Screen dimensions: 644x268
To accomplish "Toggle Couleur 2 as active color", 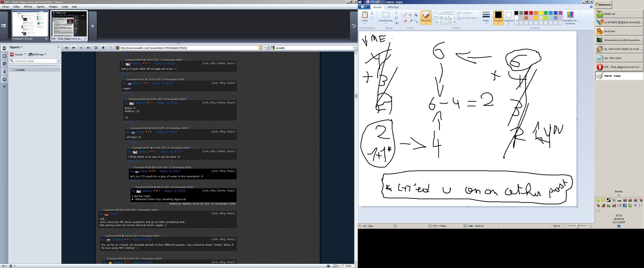I will click(508, 18).
